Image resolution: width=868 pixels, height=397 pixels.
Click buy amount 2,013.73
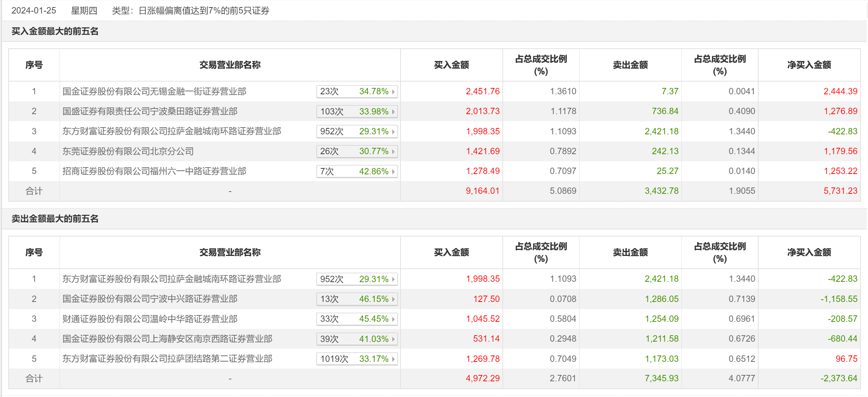point(483,112)
